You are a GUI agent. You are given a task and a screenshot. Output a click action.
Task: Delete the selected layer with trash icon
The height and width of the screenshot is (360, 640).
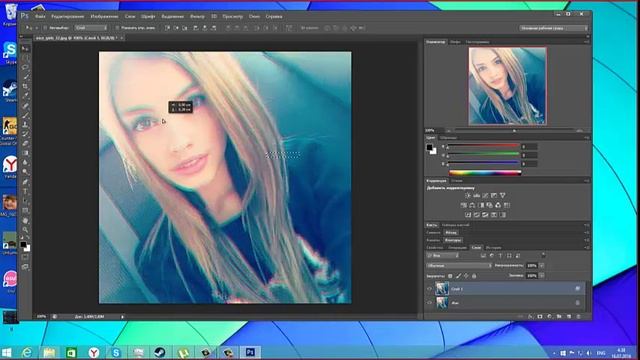pos(578,317)
